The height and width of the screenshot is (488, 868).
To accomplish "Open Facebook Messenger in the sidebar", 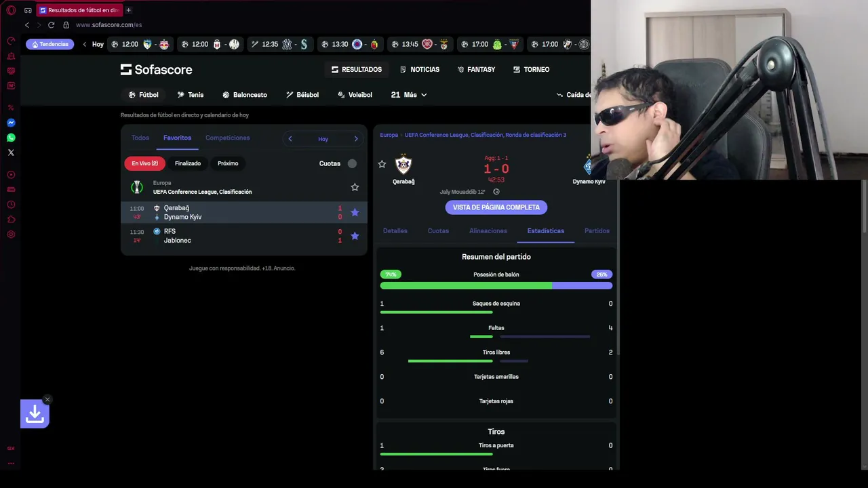I will pyautogui.click(x=11, y=123).
